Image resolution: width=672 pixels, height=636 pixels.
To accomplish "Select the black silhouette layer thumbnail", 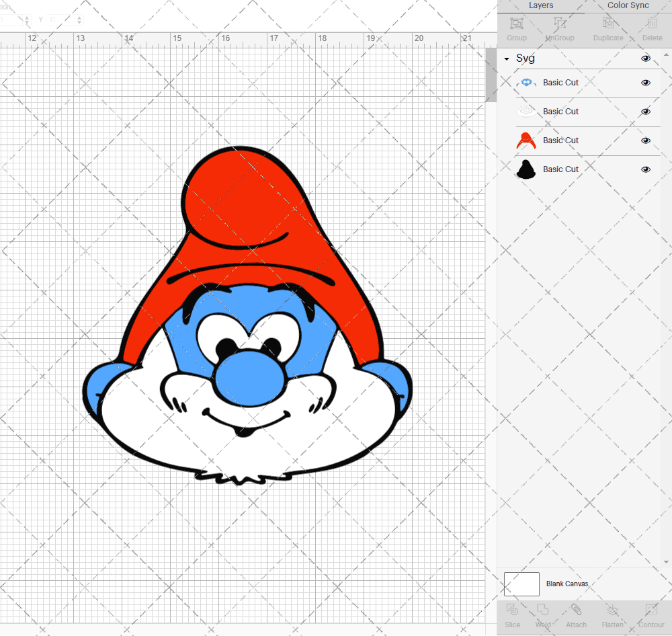I will (526, 169).
